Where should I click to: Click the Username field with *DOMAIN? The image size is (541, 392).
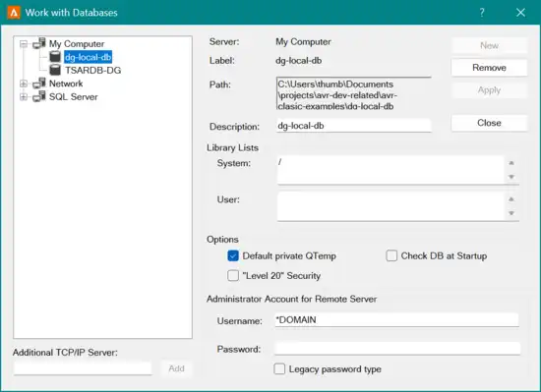pyautogui.click(x=396, y=320)
